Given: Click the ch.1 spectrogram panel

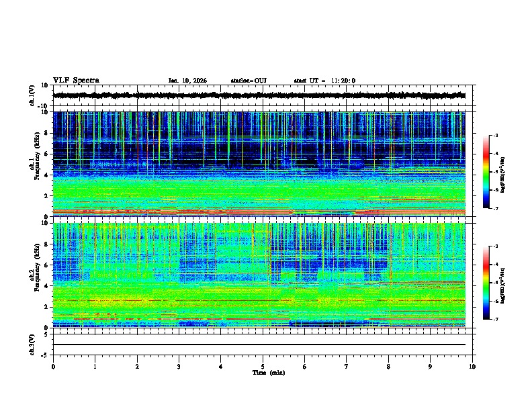Looking at the screenshot, I should pyautogui.click(x=259, y=164).
